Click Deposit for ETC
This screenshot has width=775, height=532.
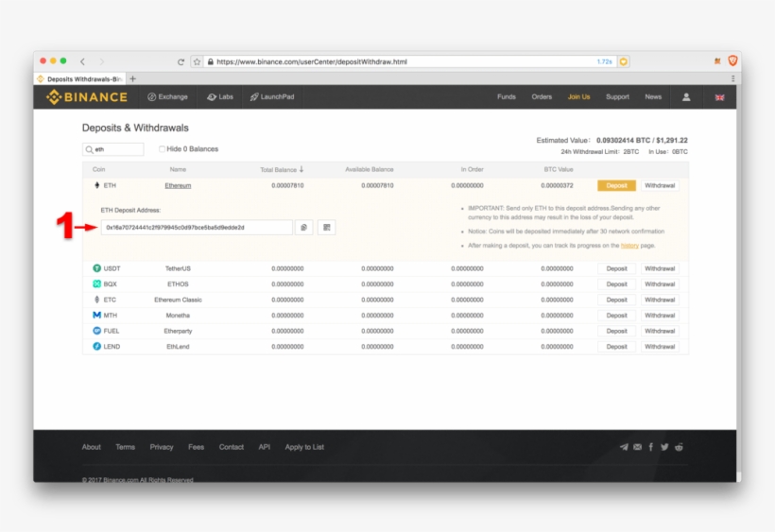point(616,300)
